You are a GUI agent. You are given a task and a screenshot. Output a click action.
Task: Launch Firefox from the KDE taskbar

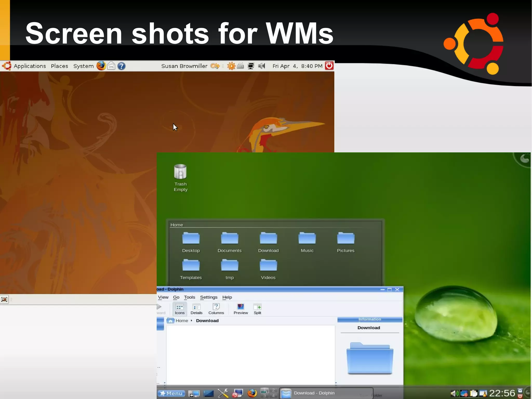[x=252, y=393]
